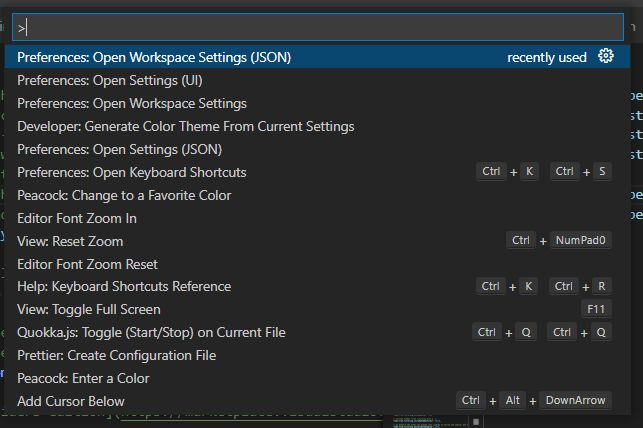
Task: Click the 'recently used' label
Action: [547, 57]
